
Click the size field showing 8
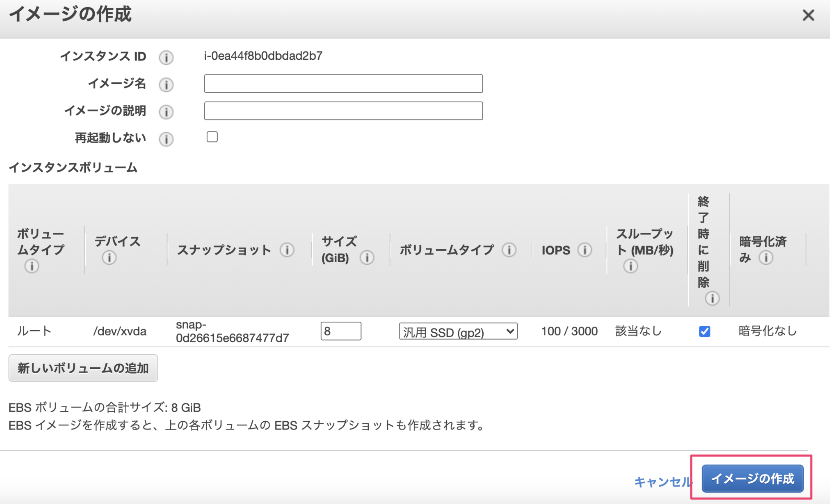[341, 331]
